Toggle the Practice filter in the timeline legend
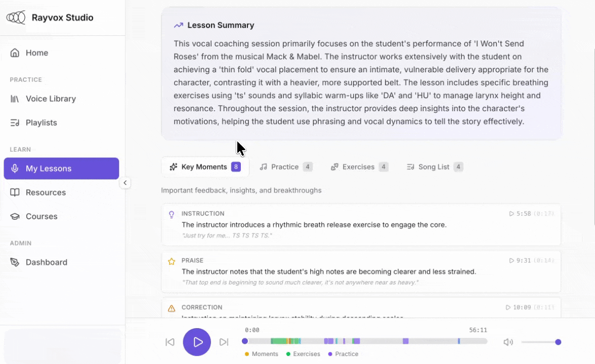 (343, 354)
